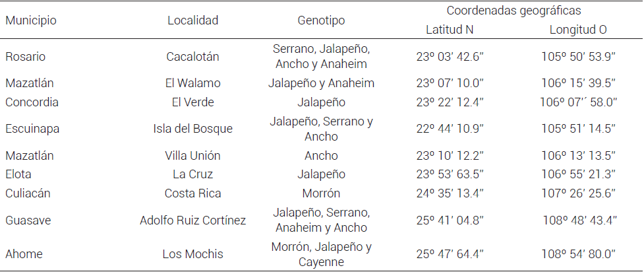The height and width of the screenshot is (272, 644).
Task: Select the Elota municipality cell
Action: click(x=18, y=174)
